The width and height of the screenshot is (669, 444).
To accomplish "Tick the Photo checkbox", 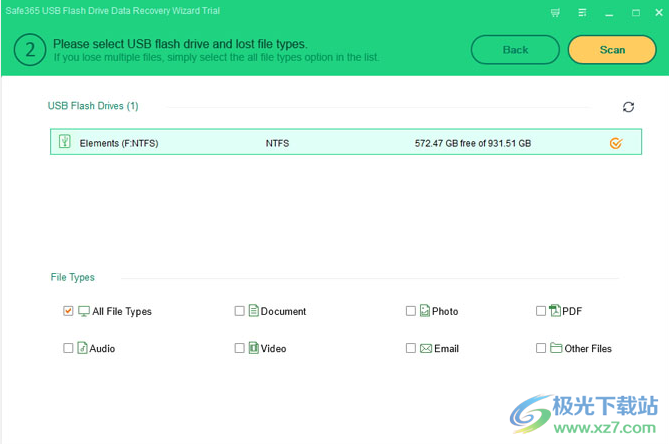I will (x=410, y=311).
